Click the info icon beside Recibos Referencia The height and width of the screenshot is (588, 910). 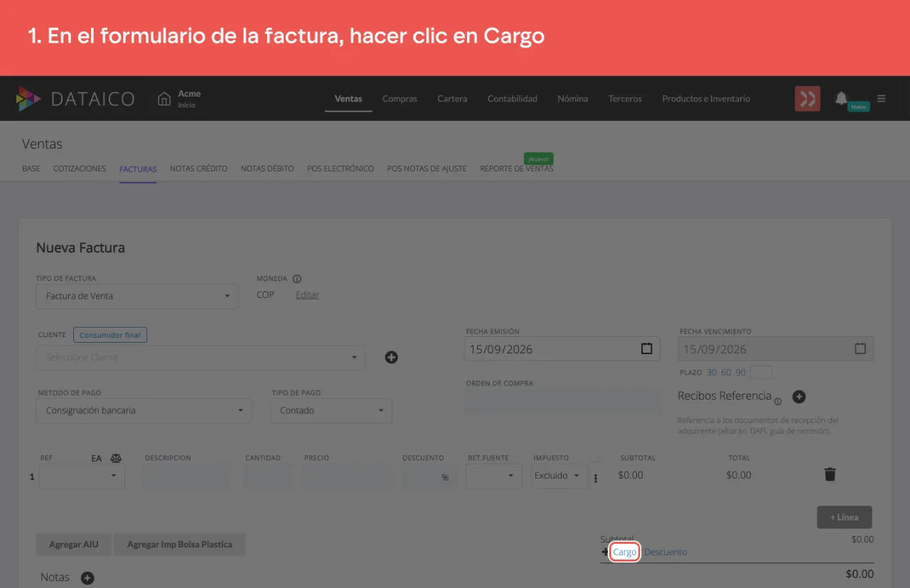(778, 402)
